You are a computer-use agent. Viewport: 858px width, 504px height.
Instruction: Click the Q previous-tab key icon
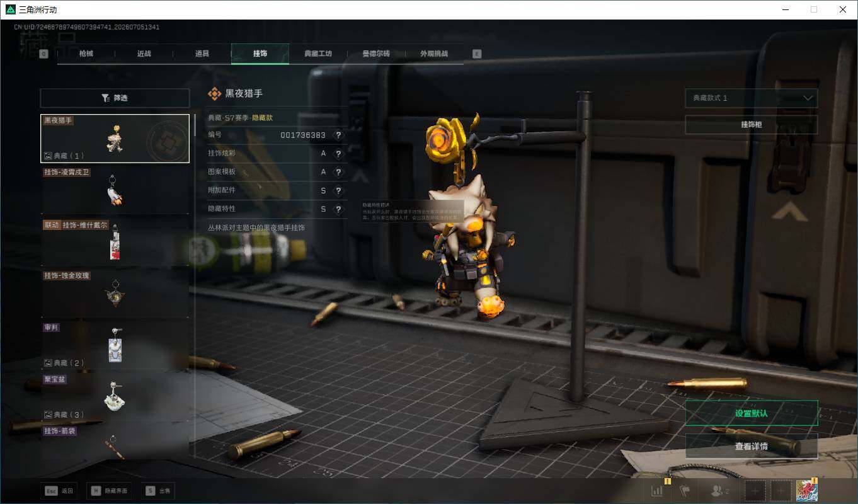point(43,54)
